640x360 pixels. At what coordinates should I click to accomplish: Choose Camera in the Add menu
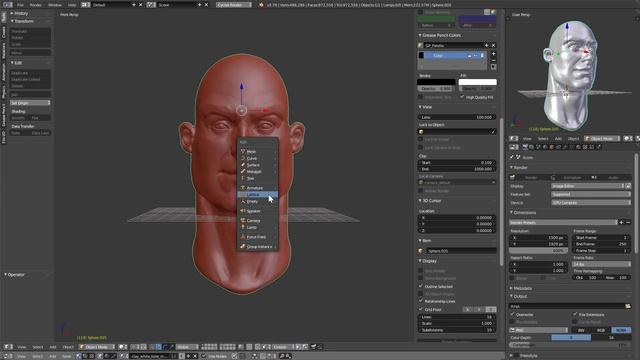pyautogui.click(x=258, y=220)
